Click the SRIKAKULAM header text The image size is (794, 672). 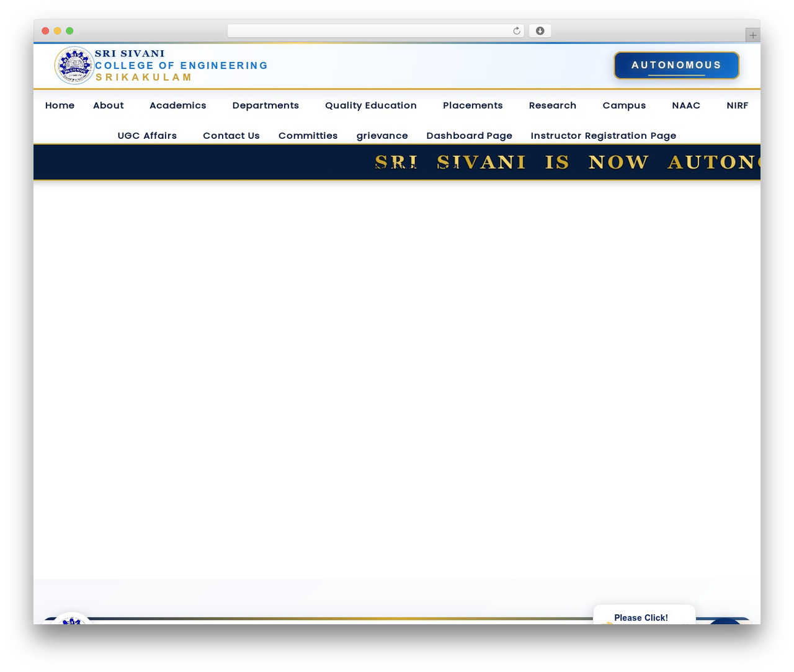tap(144, 77)
